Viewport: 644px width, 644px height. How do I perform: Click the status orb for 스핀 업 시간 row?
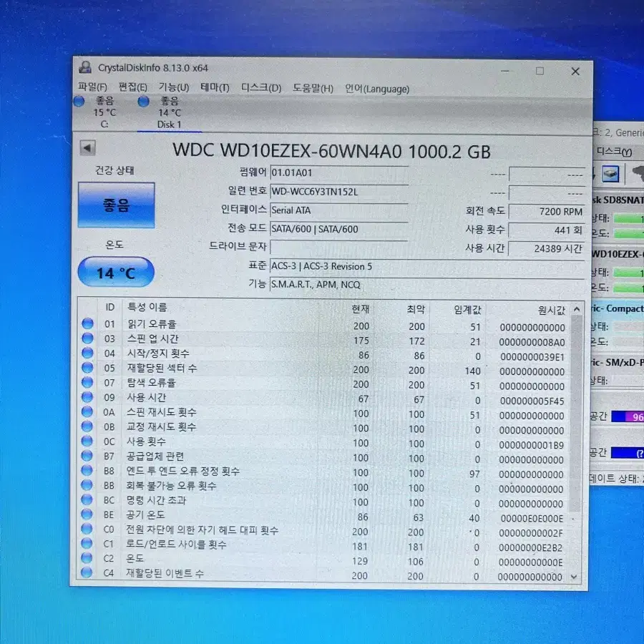click(x=87, y=338)
